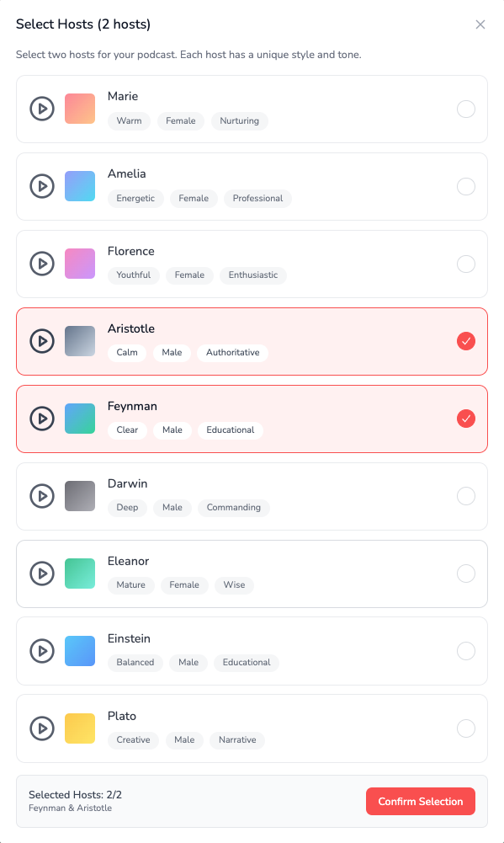The height and width of the screenshot is (843, 504).
Task: Play Marie's voice preview
Action: pyautogui.click(x=42, y=109)
